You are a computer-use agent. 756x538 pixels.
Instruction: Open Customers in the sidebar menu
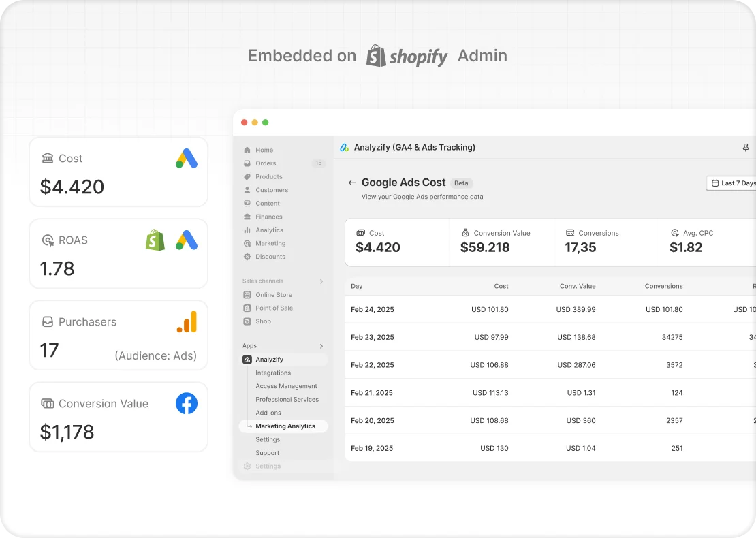click(272, 190)
